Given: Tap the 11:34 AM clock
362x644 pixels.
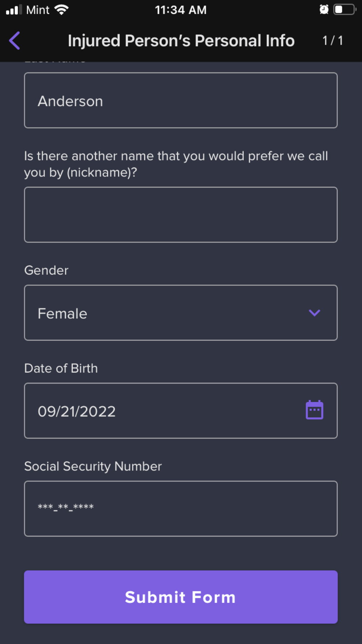Looking at the screenshot, I should tap(181, 10).
